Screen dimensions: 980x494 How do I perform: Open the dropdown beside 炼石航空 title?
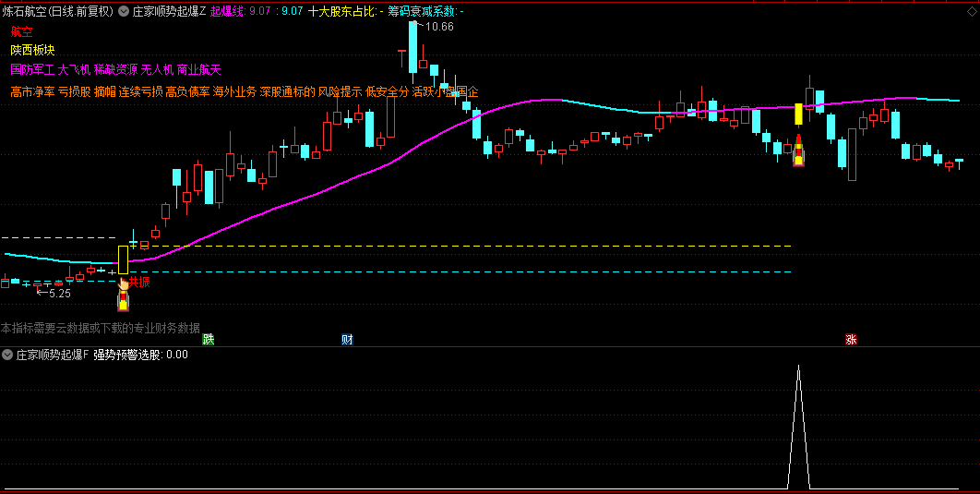pos(123,11)
